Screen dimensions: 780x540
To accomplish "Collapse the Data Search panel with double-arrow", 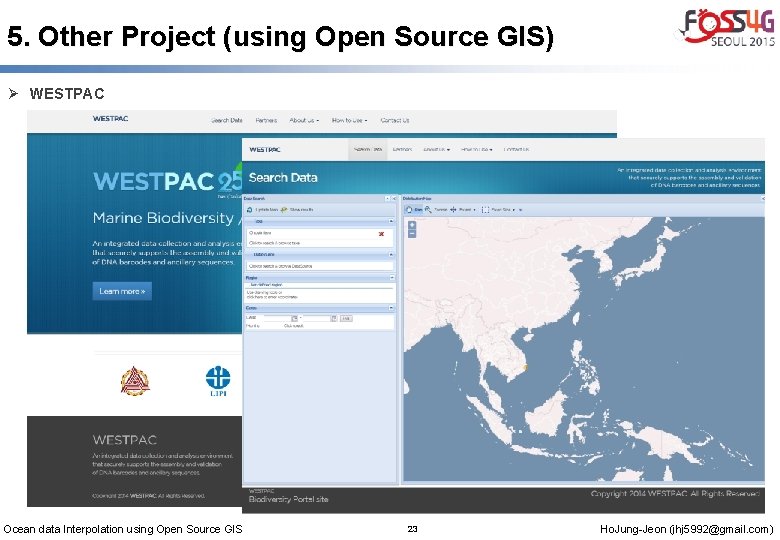I will pyautogui.click(x=394, y=198).
